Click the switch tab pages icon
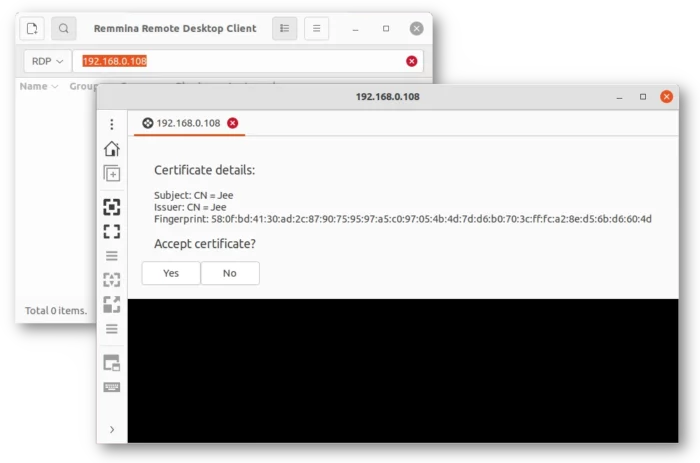Screen dimensions: 700x463 [x=112, y=363]
